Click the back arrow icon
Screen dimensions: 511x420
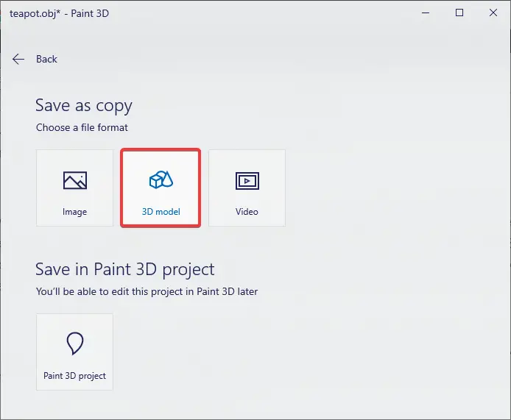click(x=18, y=59)
